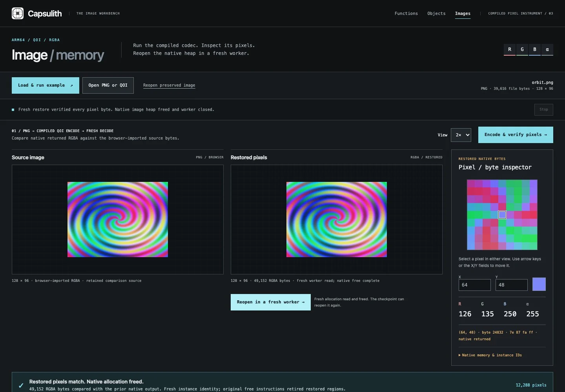Click the selected pixel color swatch
The image size is (565, 392).
coord(539,284)
